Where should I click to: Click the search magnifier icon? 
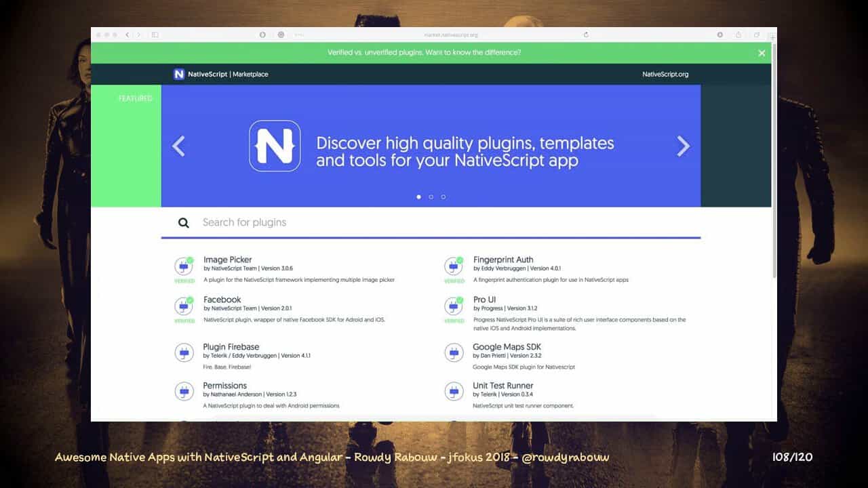point(184,222)
